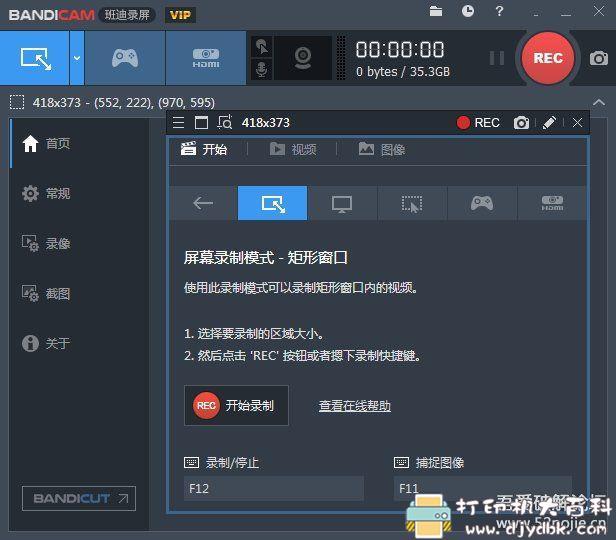
Task: Switch to HDMI device recording mode in top toolbar
Action: pyautogui.click(x=206, y=58)
